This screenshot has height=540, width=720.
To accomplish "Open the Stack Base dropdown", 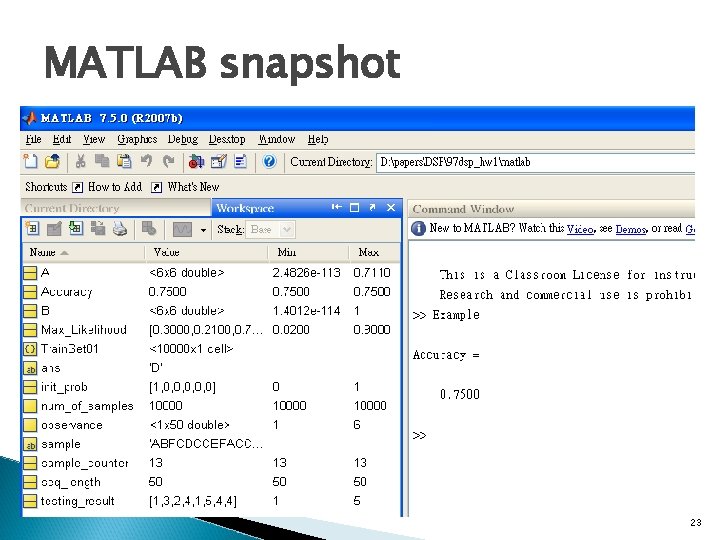I will point(270,229).
